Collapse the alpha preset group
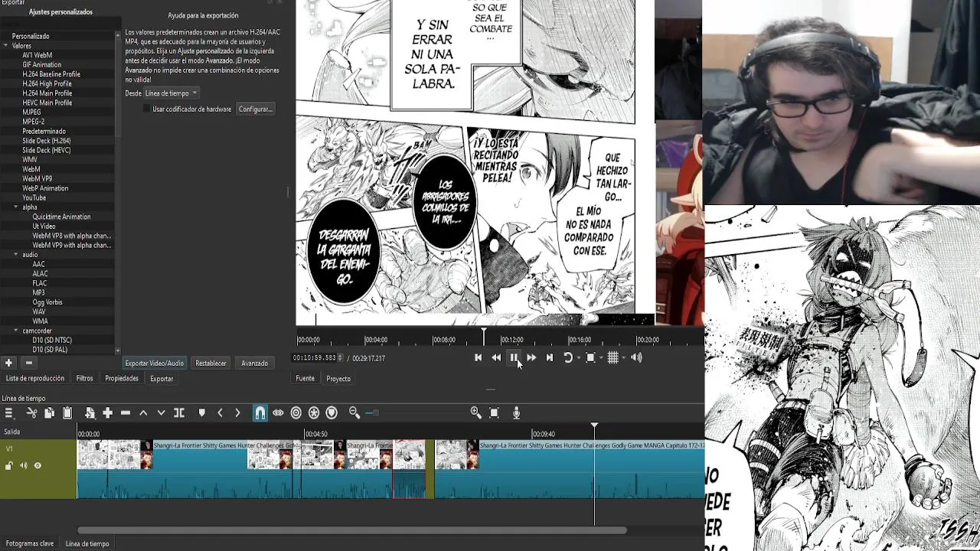The height and width of the screenshot is (551, 980). coord(16,207)
